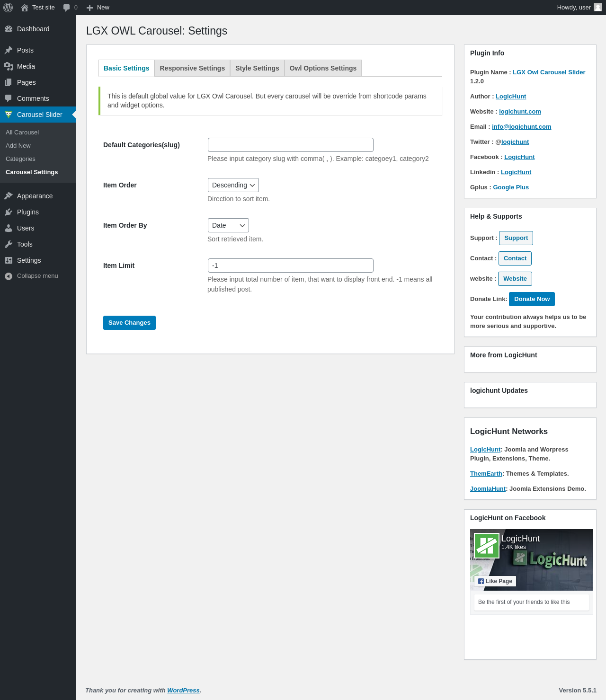
Task: Open the Style Settings tab
Action: click(x=257, y=68)
